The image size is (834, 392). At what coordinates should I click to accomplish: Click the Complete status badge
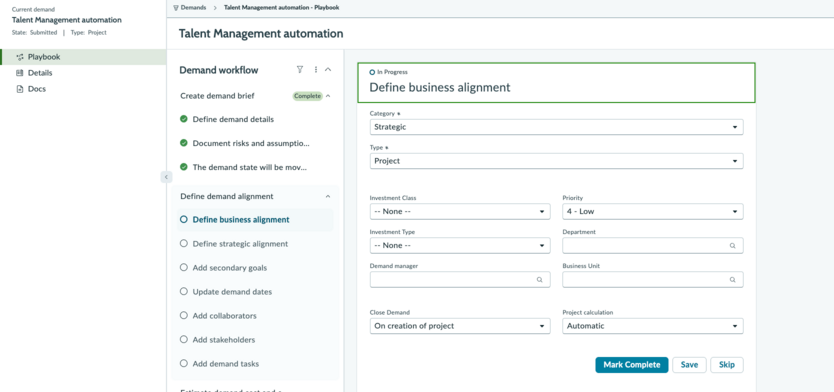(307, 96)
